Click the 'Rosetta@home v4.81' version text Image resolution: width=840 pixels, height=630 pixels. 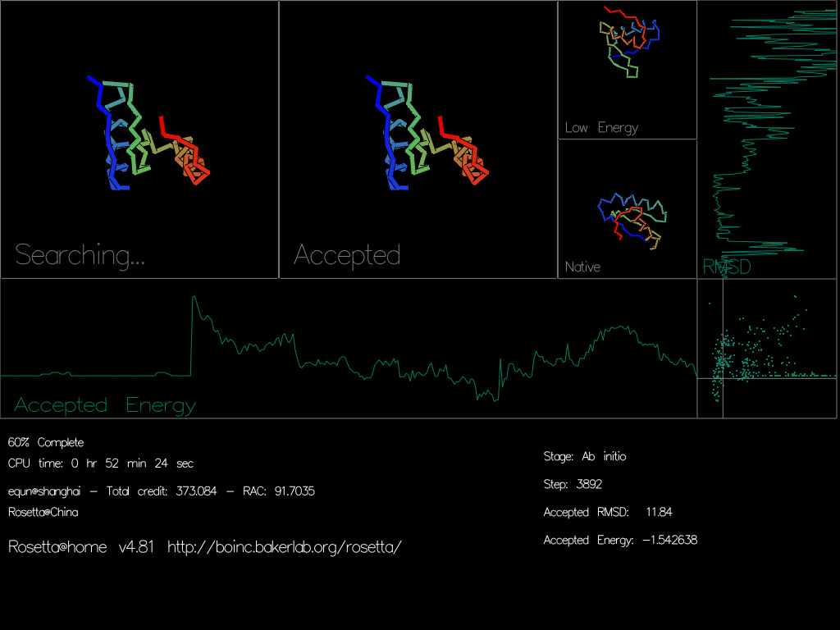(x=81, y=547)
